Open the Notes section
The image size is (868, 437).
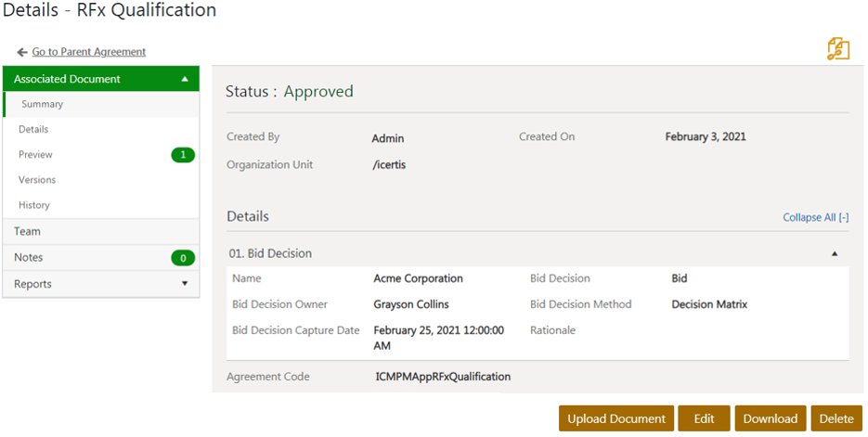click(29, 258)
